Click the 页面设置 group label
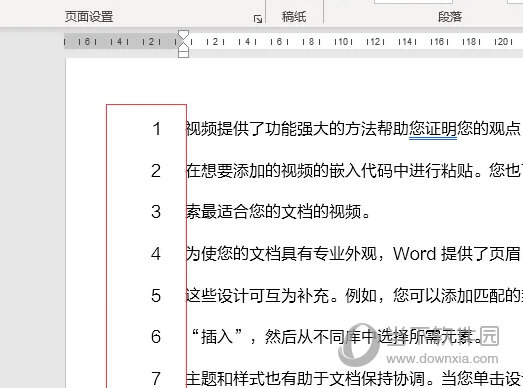 point(89,16)
